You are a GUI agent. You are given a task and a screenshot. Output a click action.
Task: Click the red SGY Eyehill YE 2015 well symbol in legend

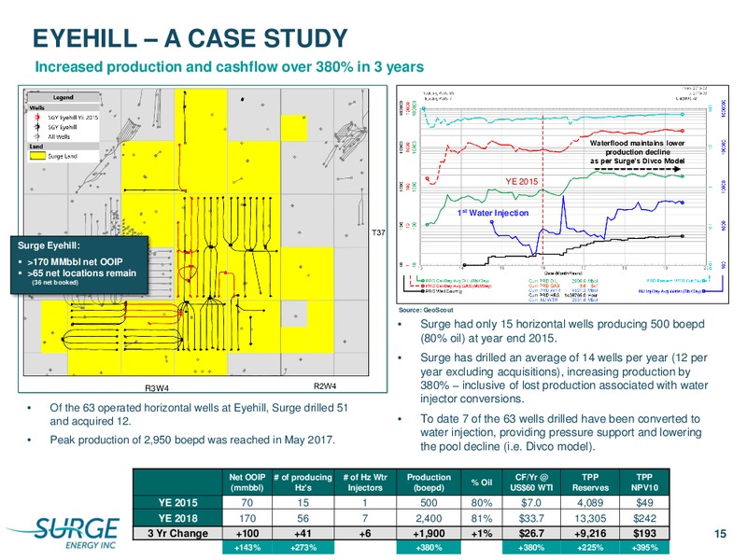[37, 118]
